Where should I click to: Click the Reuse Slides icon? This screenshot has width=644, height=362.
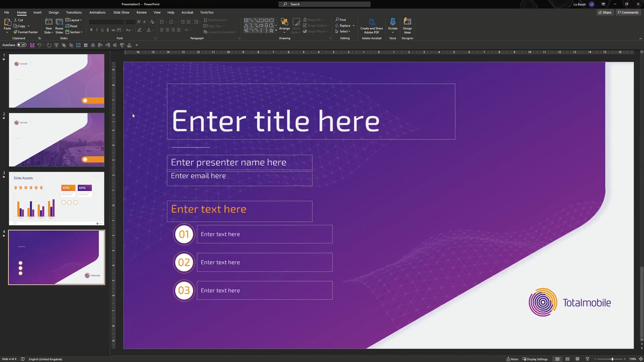point(59,25)
